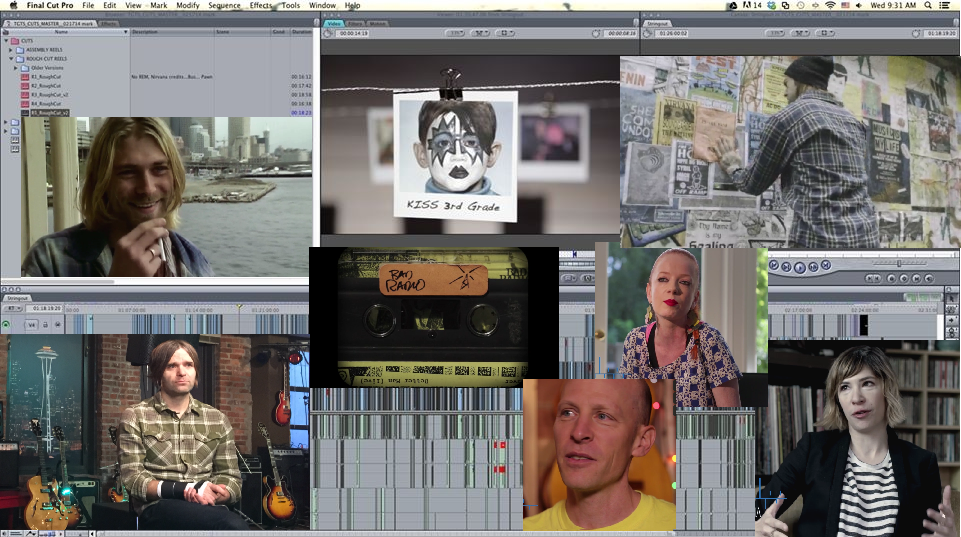The height and width of the screenshot is (537, 961).
Task: Click the Canvas timecode field 01:18:19:20
Action: tap(941, 33)
